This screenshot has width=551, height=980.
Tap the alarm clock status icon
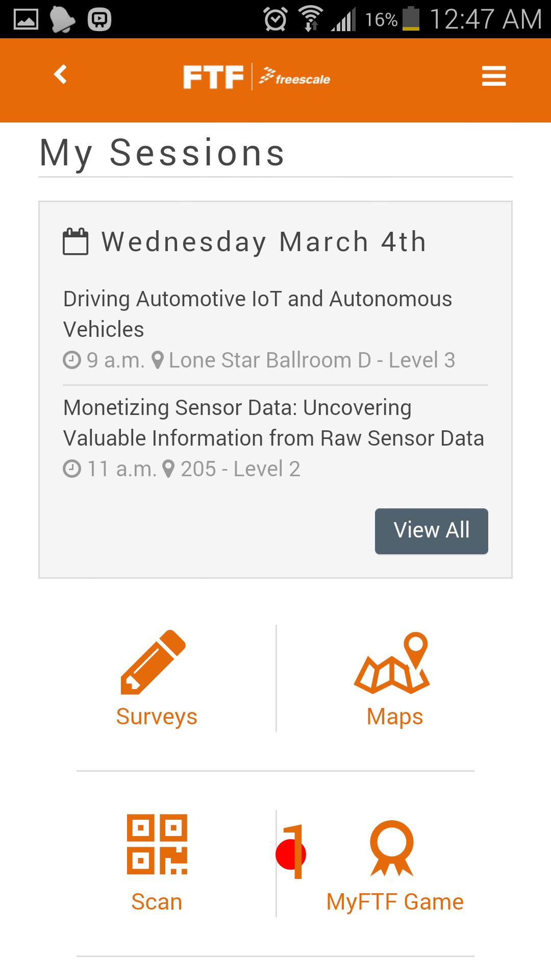[275, 19]
